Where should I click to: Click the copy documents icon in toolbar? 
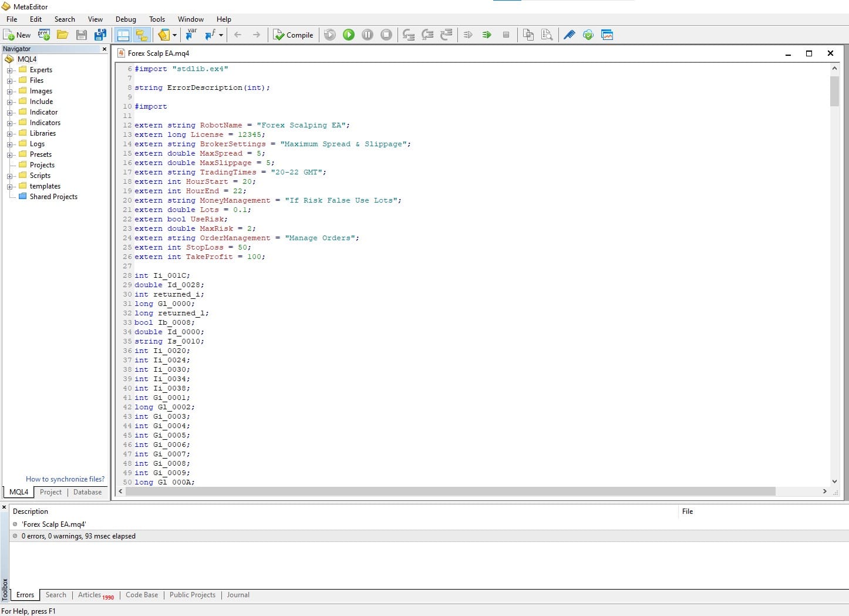528,35
